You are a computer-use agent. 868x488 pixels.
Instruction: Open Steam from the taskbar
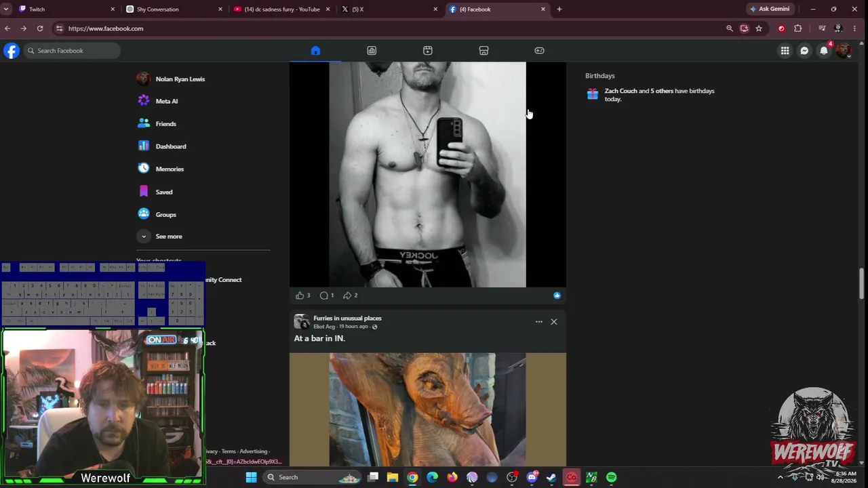[551, 477]
